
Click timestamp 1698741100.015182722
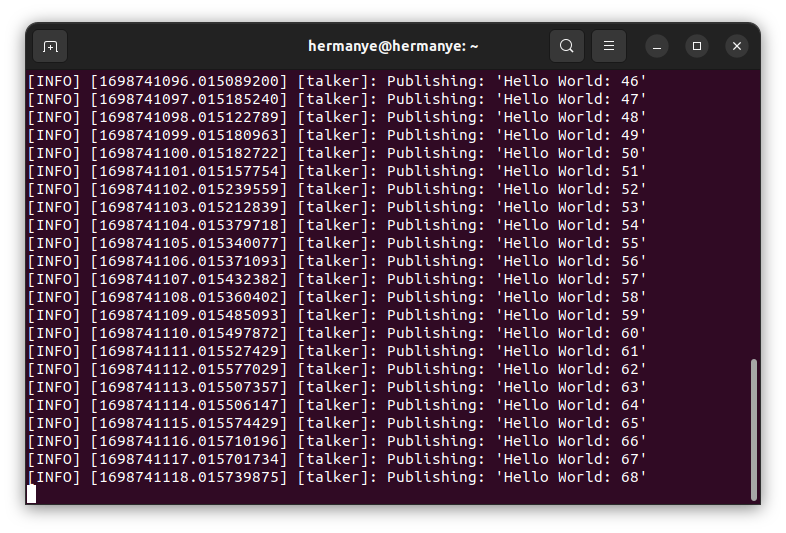(x=189, y=153)
